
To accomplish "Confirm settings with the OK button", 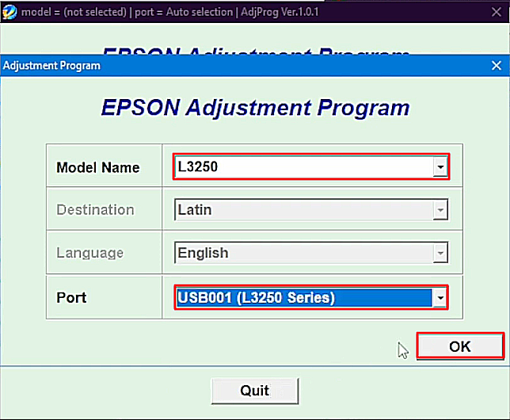I will (460, 346).
